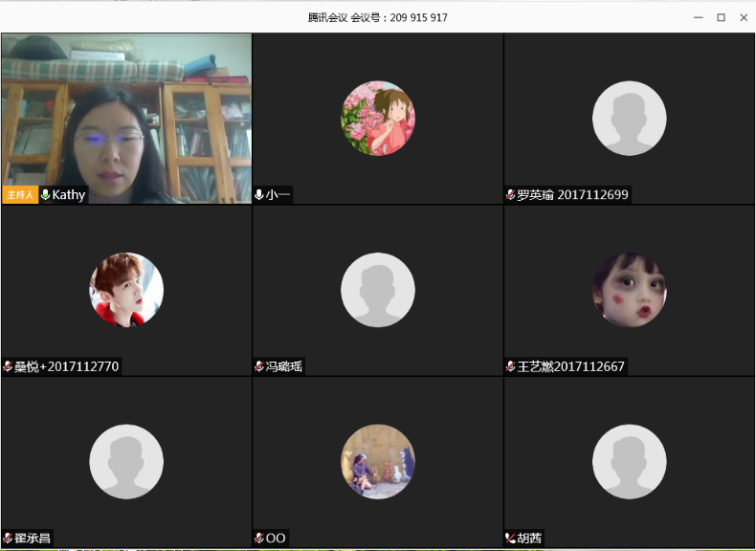This screenshot has height=551, width=756.
Task: Click Kathy's active microphone icon
Action: [46, 195]
